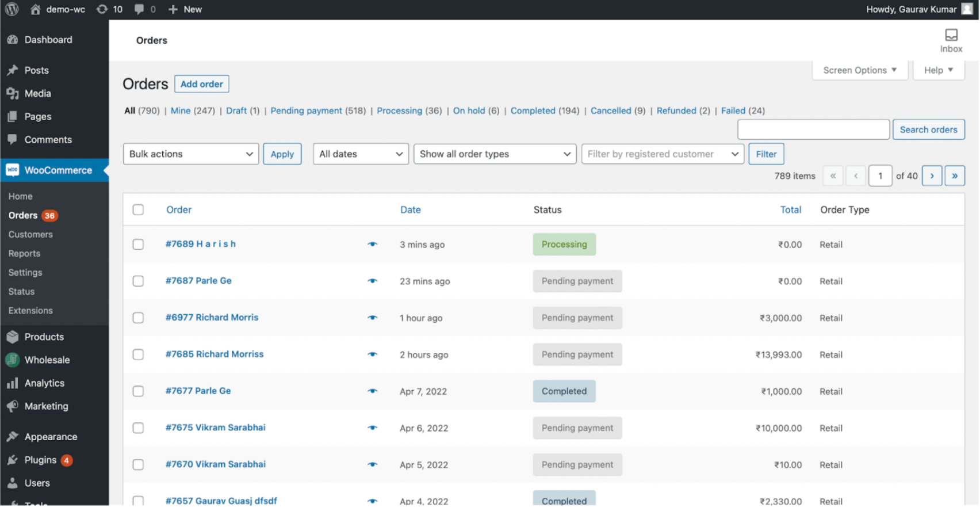Open the All dates dropdown
Screen dimensions: 980x511
[x=361, y=154]
